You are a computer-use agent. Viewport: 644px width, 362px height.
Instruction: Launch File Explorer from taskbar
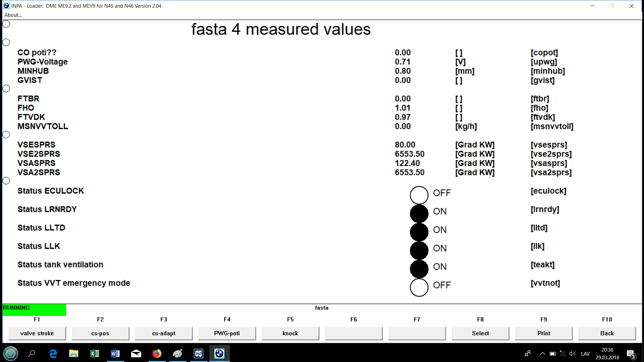point(73,354)
